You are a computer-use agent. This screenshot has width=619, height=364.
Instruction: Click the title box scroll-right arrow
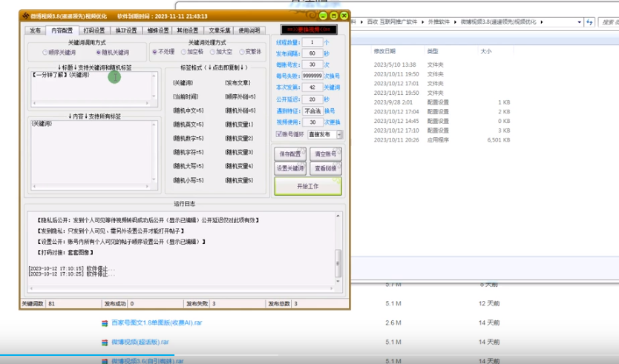click(x=147, y=103)
